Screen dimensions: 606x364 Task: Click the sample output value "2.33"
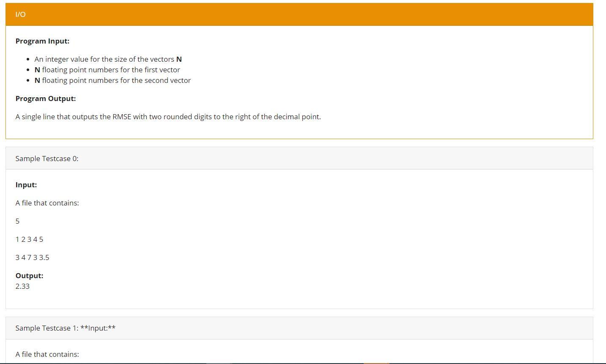pos(22,286)
